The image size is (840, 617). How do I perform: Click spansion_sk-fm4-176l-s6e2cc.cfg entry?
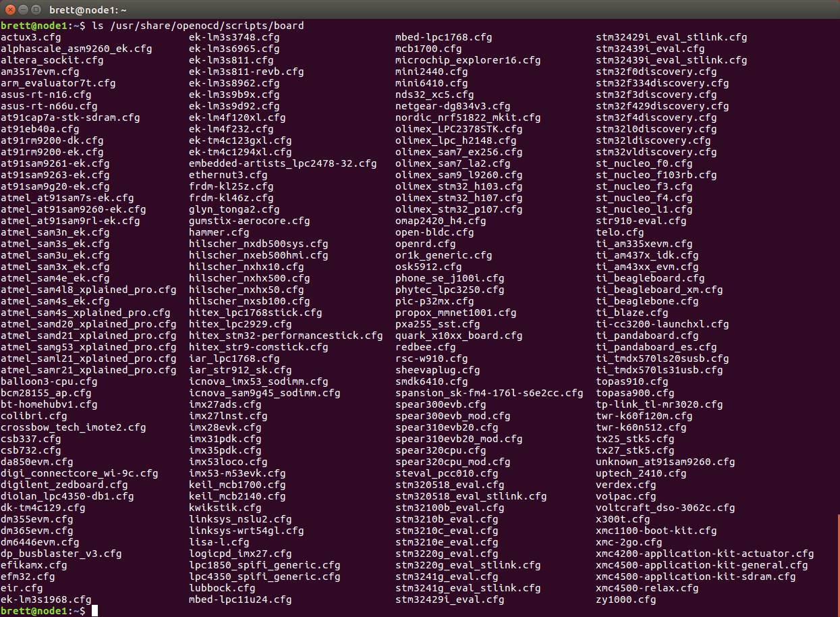coord(489,393)
